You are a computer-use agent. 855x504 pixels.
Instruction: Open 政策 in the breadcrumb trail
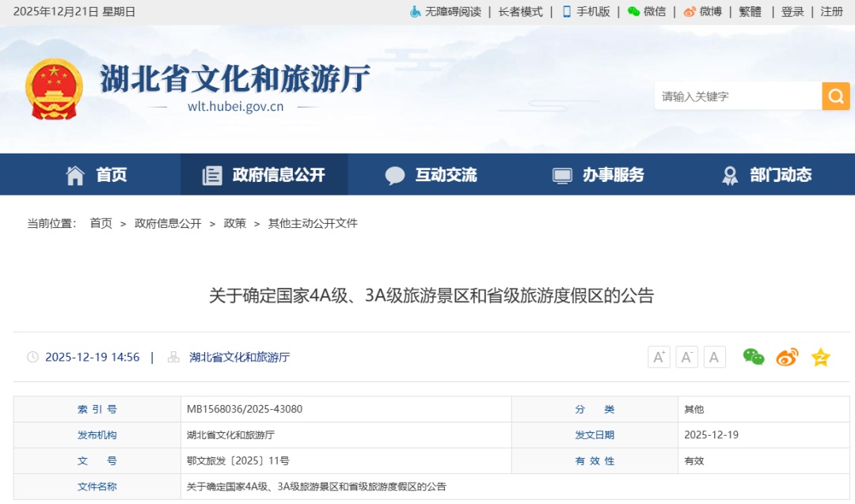tap(235, 223)
